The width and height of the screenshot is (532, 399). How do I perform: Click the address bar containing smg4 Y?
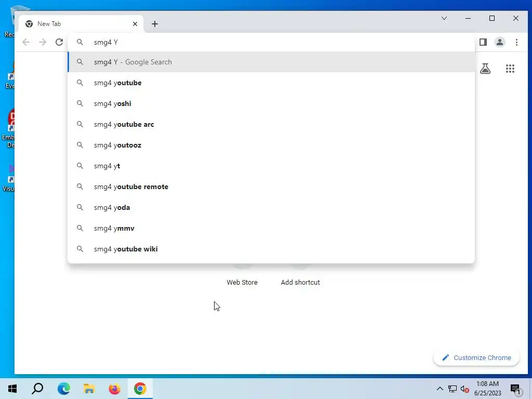pos(271,42)
